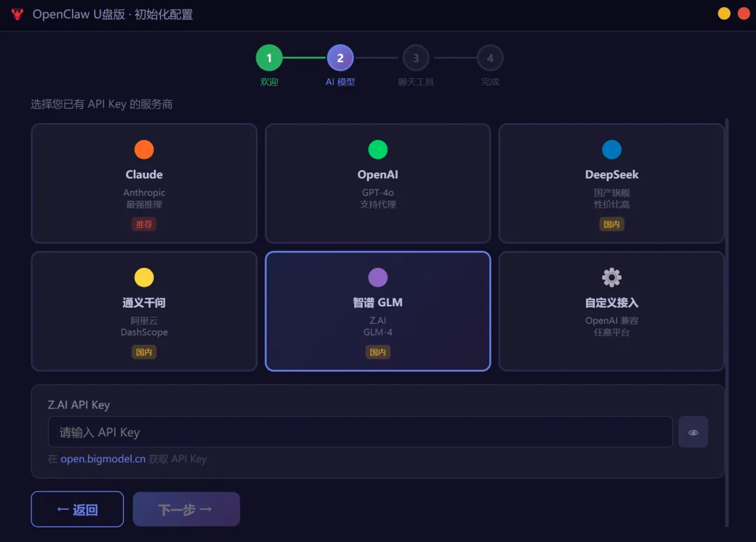
Task: Jump to step 3 聊天工具 circle
Action: click(416, 58)
